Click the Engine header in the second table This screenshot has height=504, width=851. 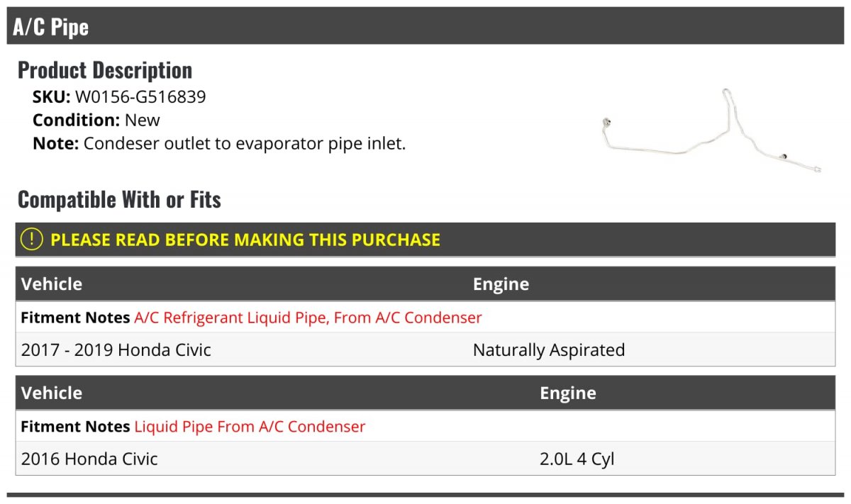click(x=567, y=393)
